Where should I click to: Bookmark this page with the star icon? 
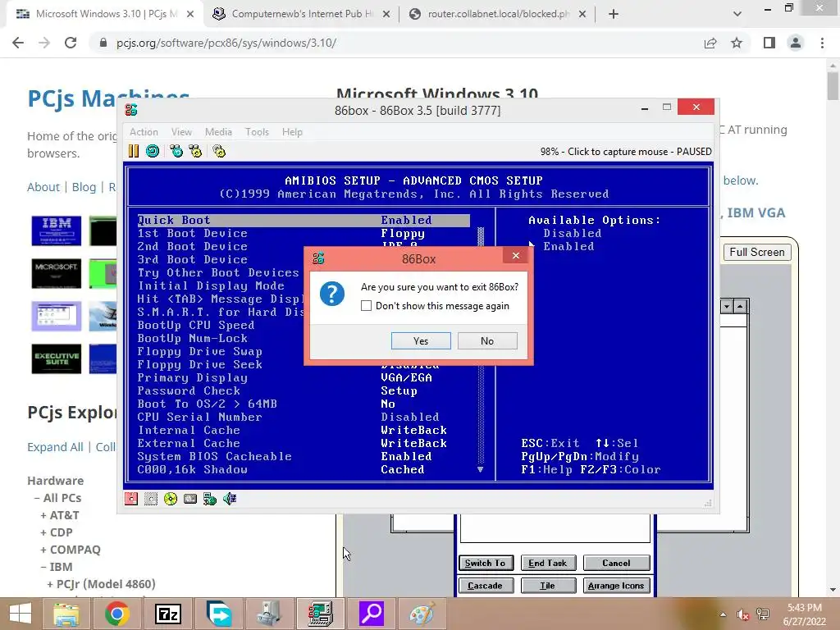tap(737, 43)
